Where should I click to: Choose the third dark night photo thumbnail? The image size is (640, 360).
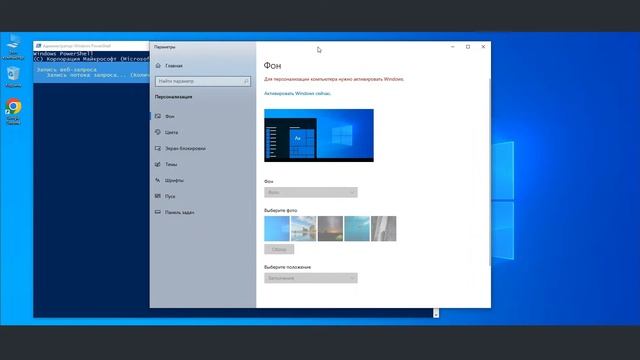330,229
